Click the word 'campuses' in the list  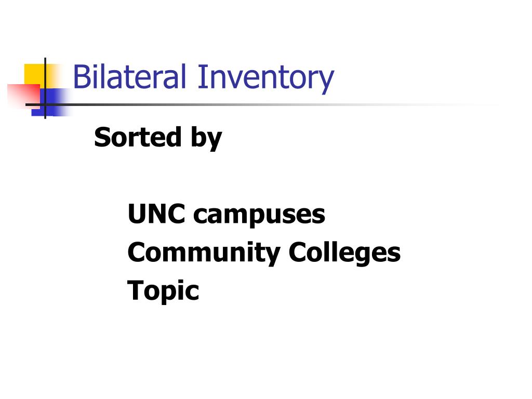tap(259, 216)
